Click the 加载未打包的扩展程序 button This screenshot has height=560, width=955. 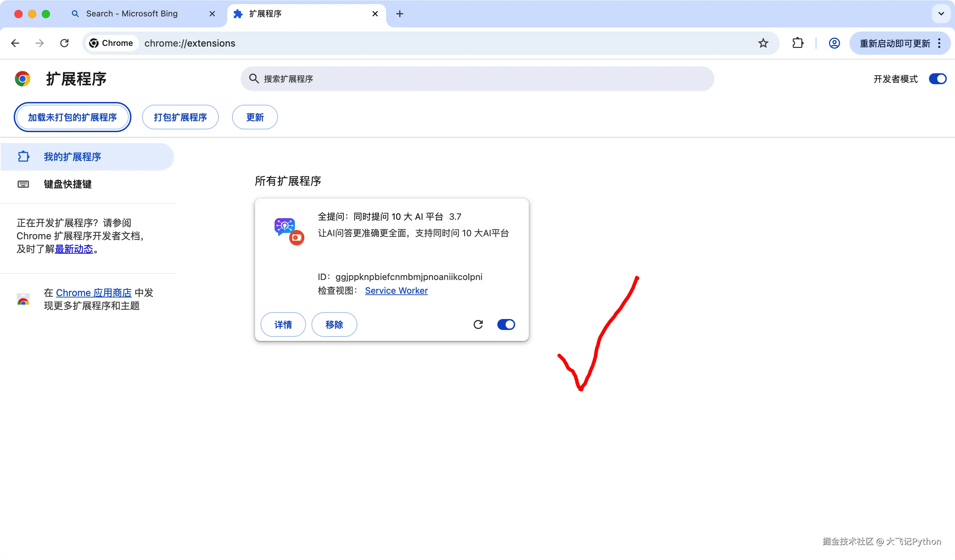pos(72,117)
